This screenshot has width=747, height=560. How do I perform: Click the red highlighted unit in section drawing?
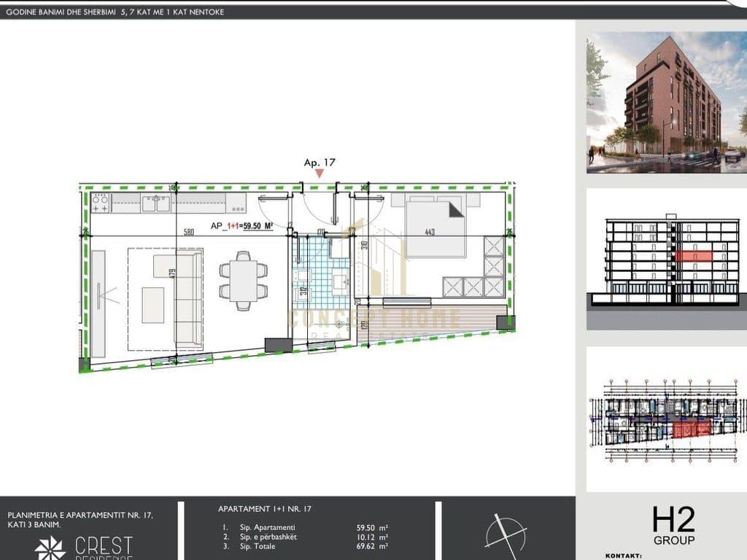(694, 256)
